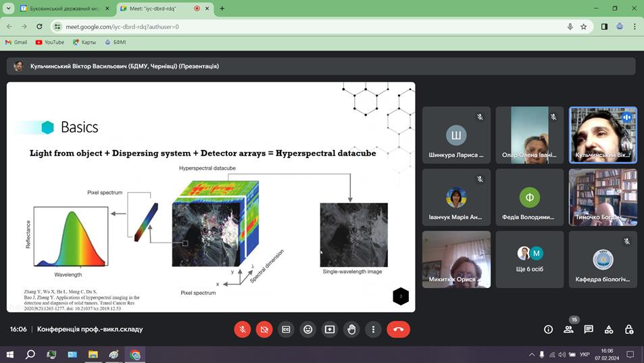
Task: Select Микитюк Орися video tile
Action: pos(456,259)
